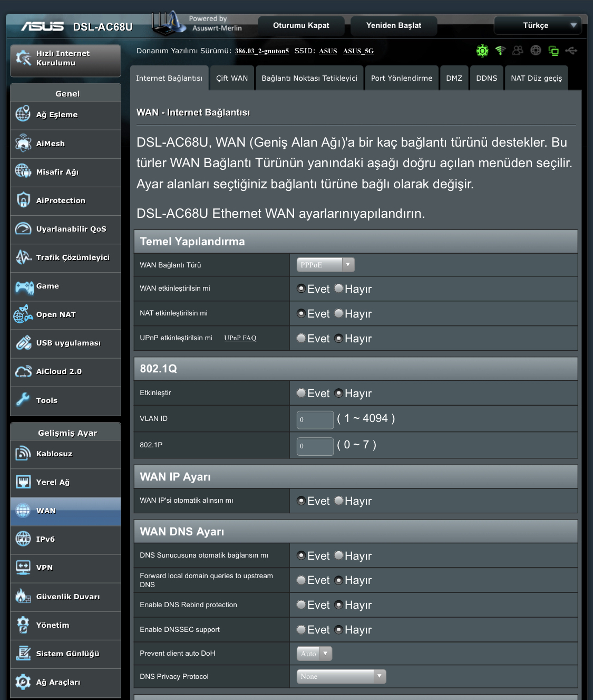
Task: Click the Wi-Fi status icon in header
Action: (x=500, y=51)
